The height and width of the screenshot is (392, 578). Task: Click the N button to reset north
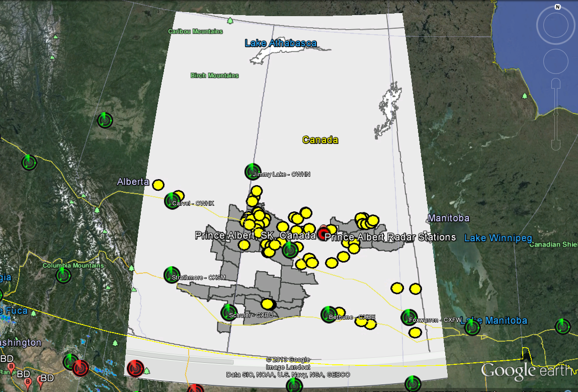point(557,7)
